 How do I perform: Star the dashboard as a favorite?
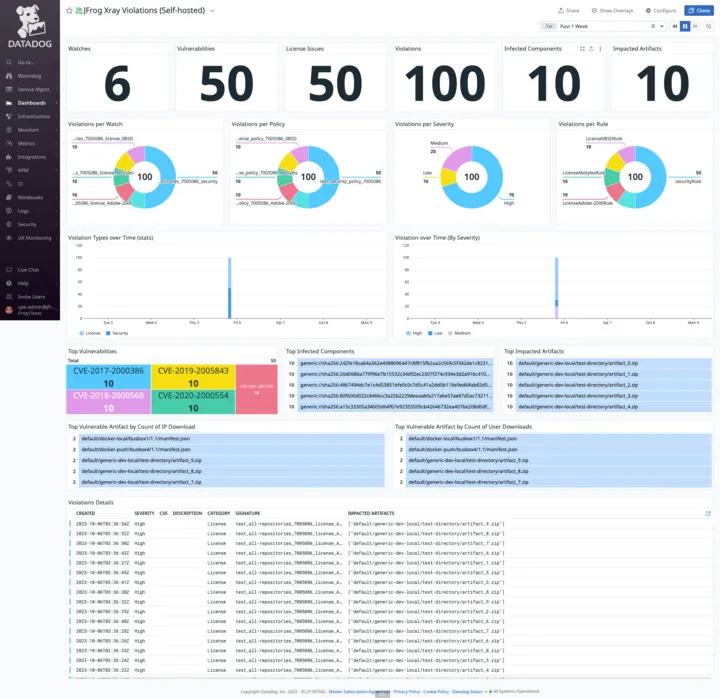(69, 11)
